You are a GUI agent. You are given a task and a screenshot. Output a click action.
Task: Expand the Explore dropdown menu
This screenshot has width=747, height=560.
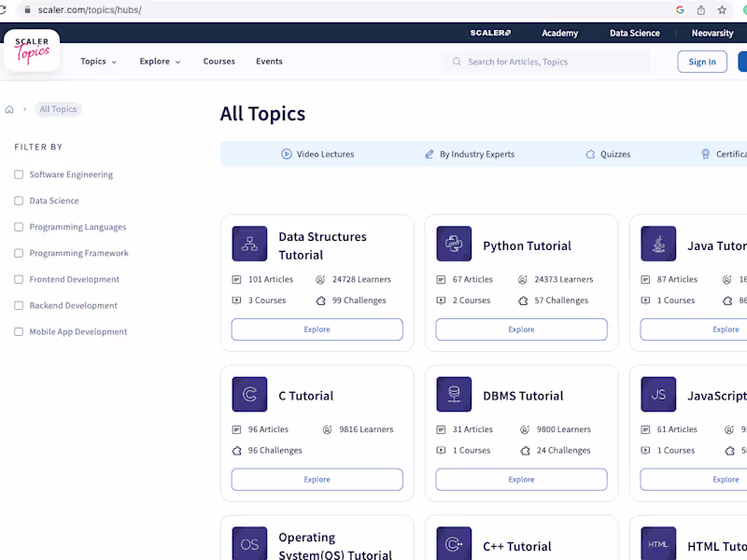160,62
